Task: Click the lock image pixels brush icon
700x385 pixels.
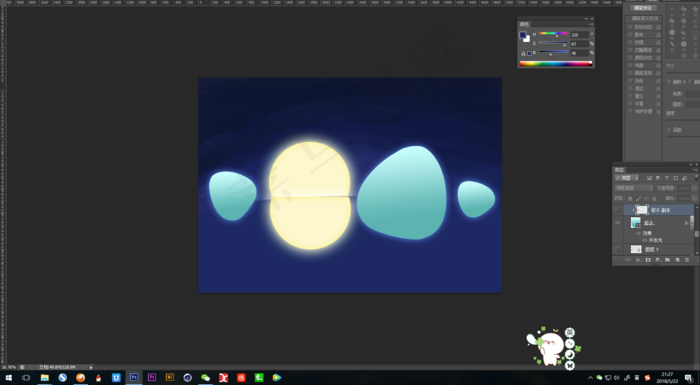Action: coord(638,198)
